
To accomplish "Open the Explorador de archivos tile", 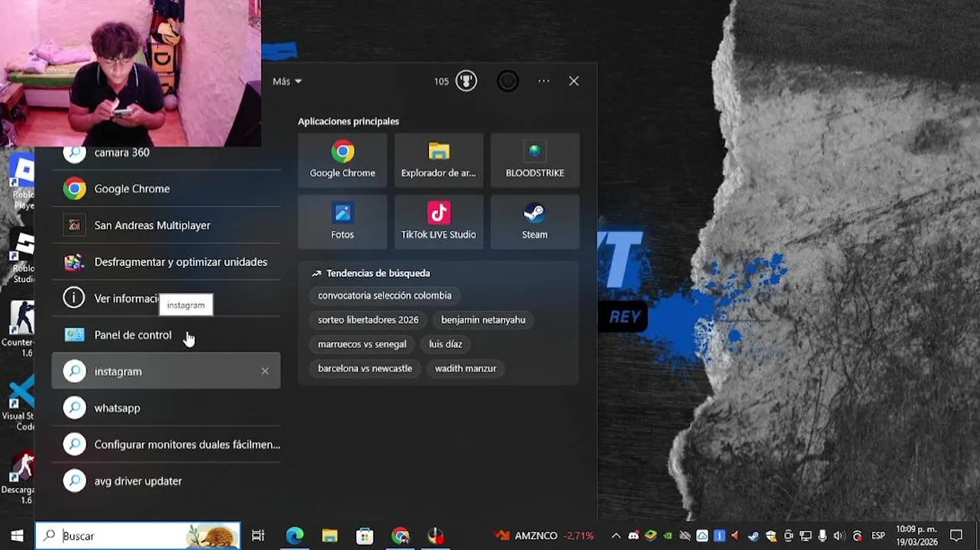I will 438,160.
